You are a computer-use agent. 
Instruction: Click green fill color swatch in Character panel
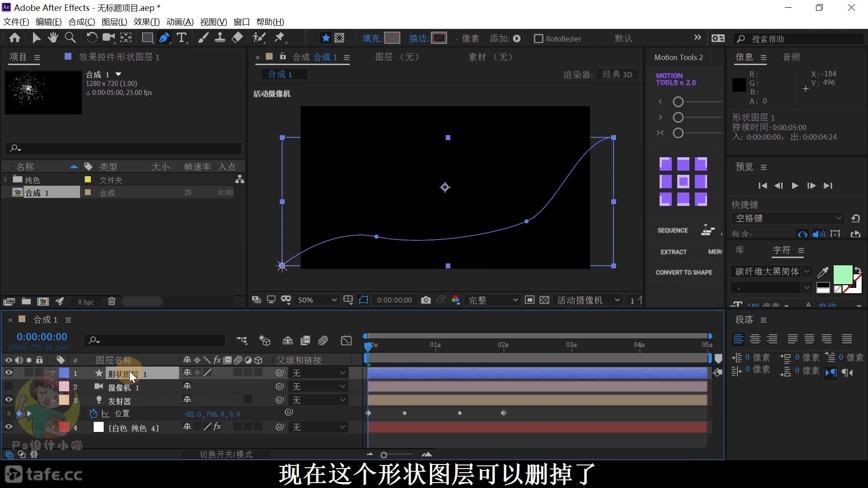click(843, 275)
